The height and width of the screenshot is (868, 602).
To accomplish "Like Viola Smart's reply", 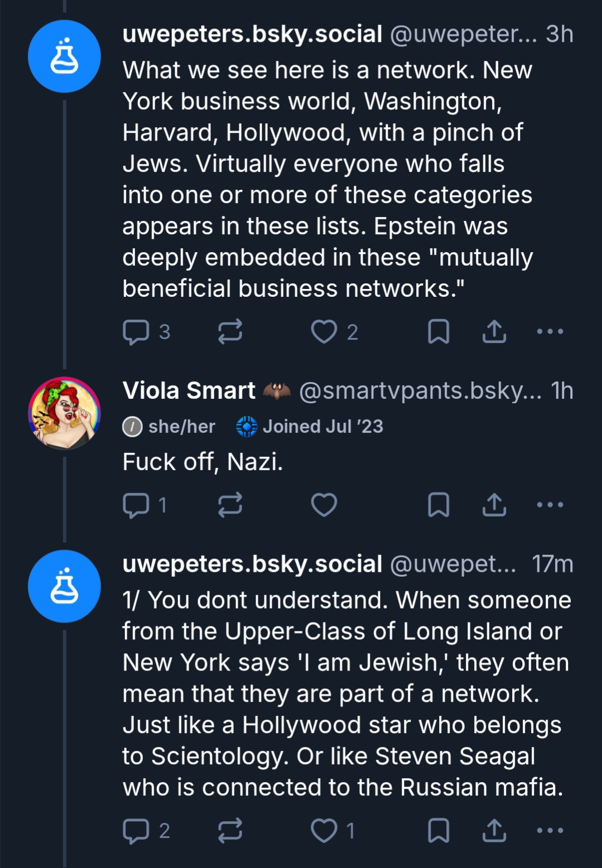I will click(x=324, y=505).
